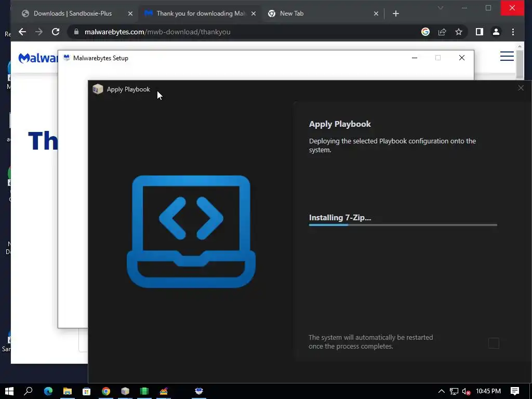The image size is (532, 399).
Task: Open the green book app in taskbar
Action: 144,391
